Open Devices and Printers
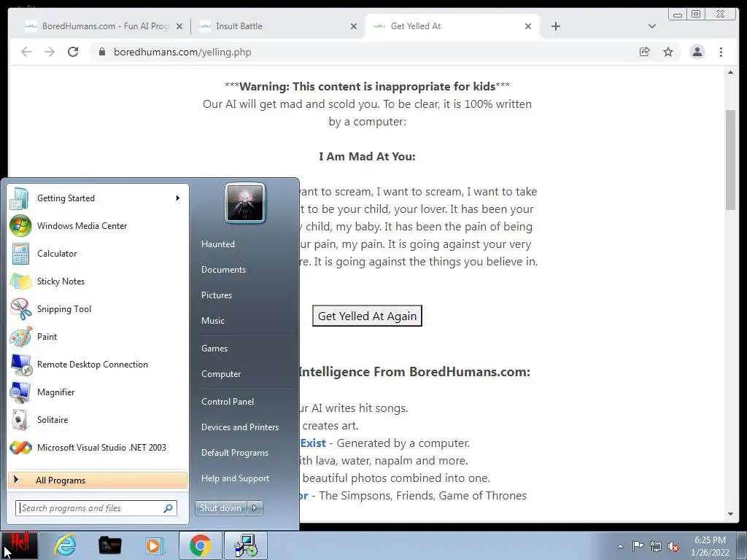The height and width of the screenshot is (560, 747). tap(239, 427)
